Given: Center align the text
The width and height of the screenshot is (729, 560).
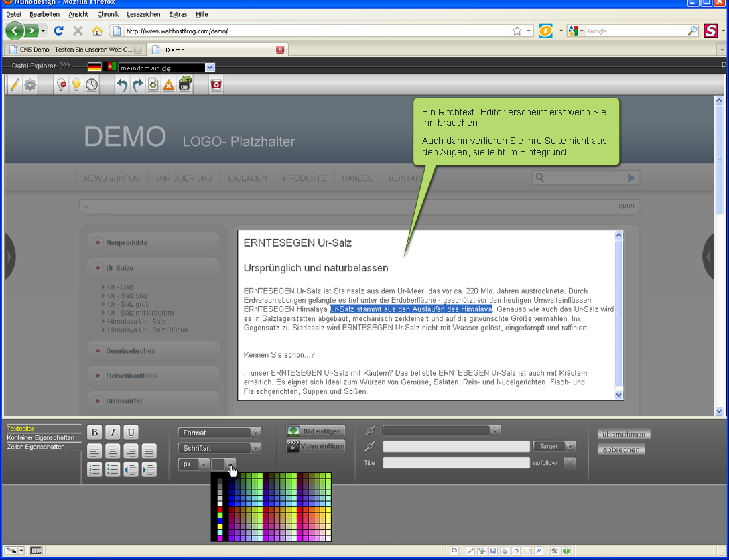Looking at the screenshot, I should (113, 451).
